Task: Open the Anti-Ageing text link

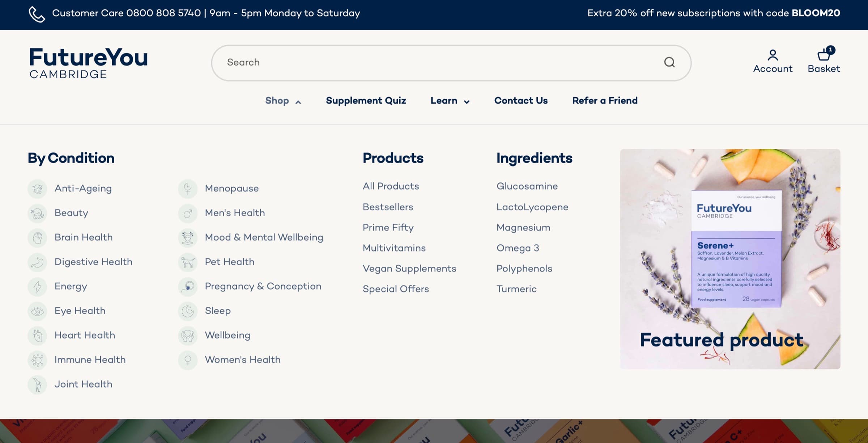Action: 83,189
